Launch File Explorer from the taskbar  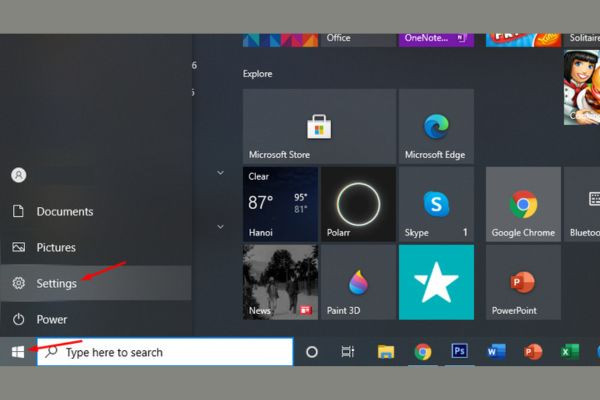pyautogui.click(x=386, y=352)
